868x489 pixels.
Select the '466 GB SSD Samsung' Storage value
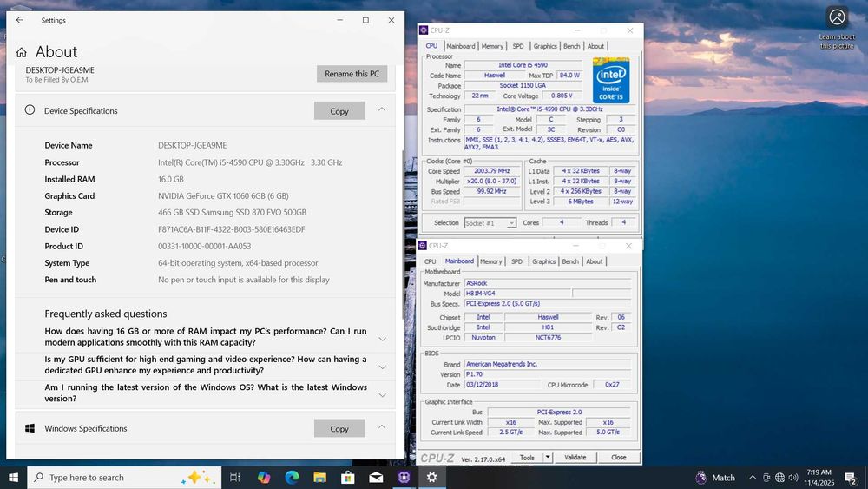232,213
